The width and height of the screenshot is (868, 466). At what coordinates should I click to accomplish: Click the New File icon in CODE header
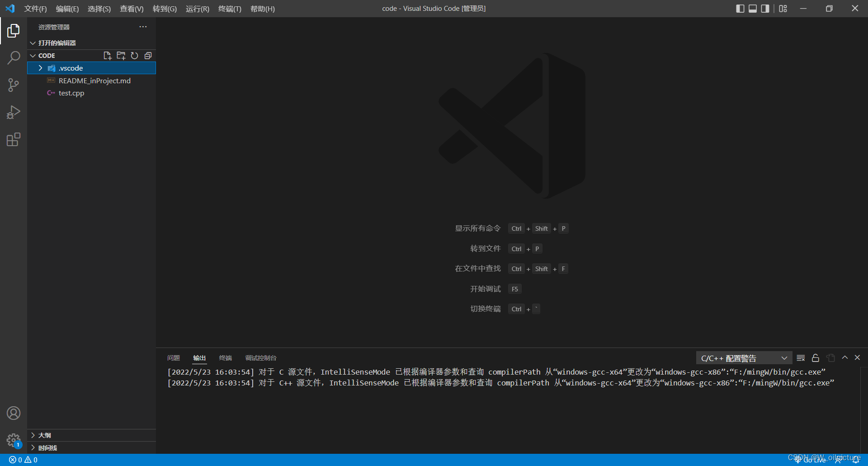[107, 56]
